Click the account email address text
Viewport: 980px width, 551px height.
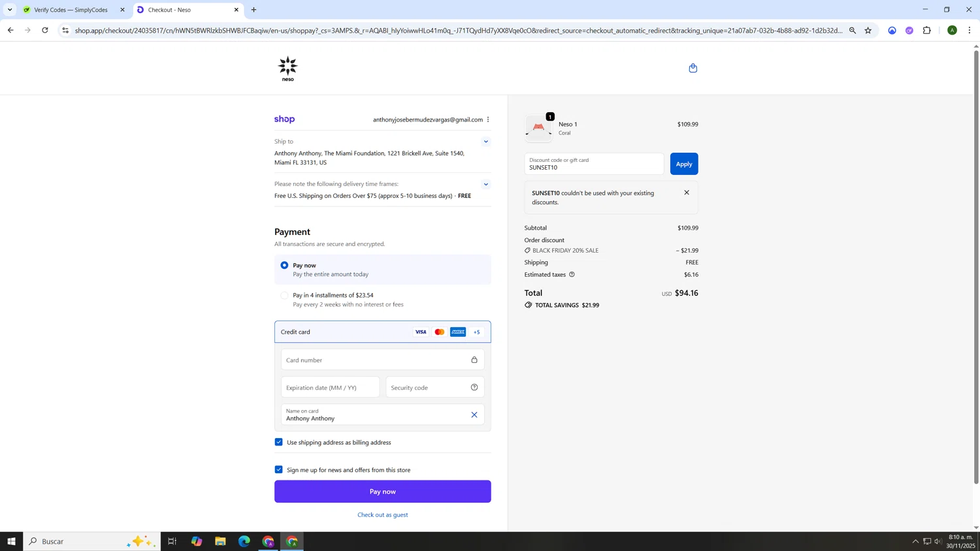pyautogui.click(x=428, y=119)
